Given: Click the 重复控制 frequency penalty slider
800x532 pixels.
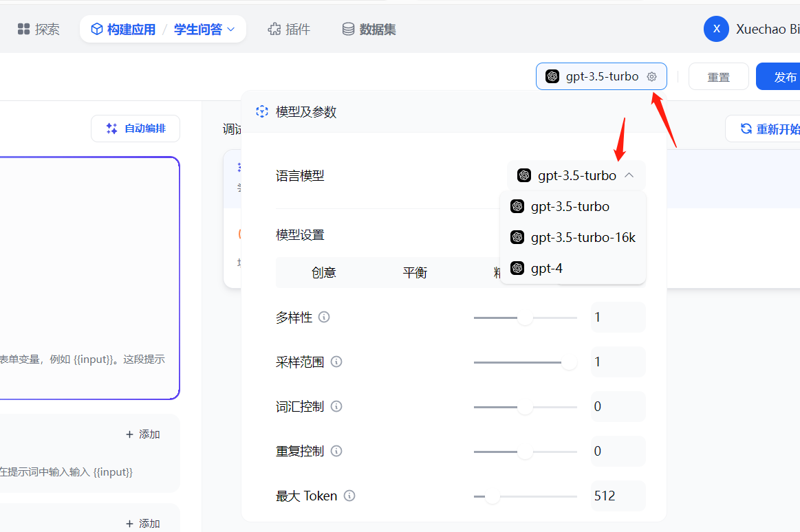Looking at the screenshot, I should (x=526, y=452).
